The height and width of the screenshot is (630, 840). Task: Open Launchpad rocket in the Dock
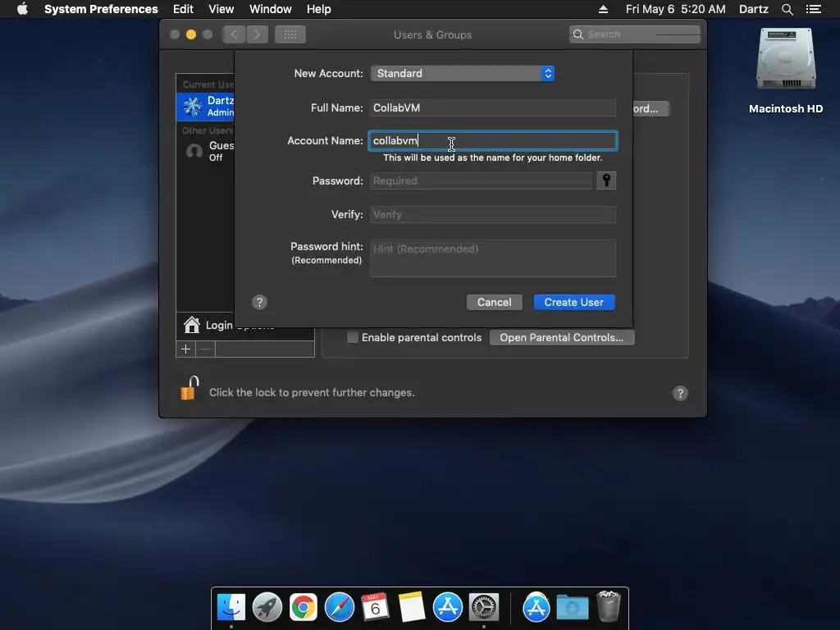(267, 608)
